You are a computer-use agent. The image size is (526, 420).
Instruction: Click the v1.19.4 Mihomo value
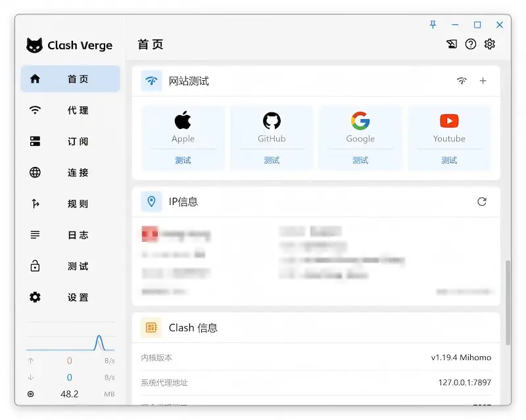(x=461, y=358)
